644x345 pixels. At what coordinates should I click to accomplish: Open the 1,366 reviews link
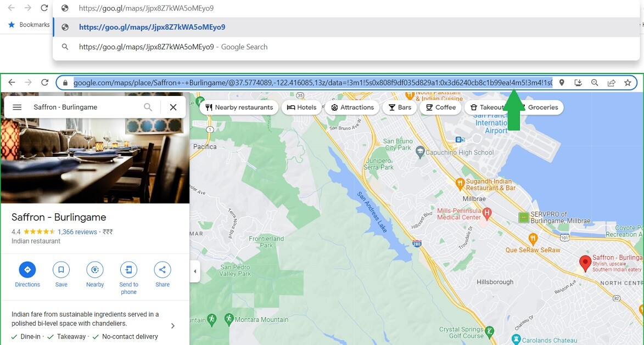(77, 232)
